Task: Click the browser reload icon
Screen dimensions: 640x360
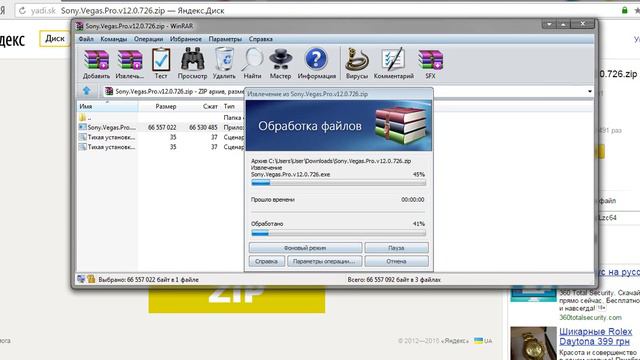Action: click(x=22, y=11)
